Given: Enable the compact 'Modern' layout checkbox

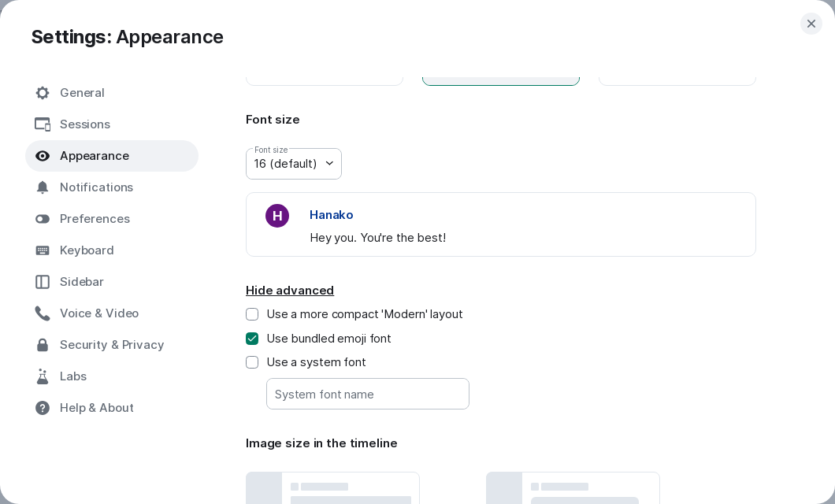Looking at the screenshot, I should (252, 314).
